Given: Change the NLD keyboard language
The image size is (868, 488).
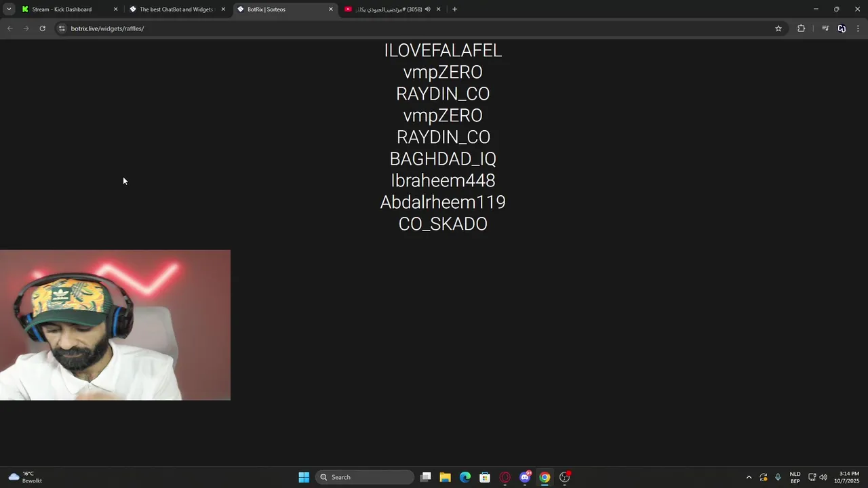Looking at the screenshot, I should tap(795, 477).
